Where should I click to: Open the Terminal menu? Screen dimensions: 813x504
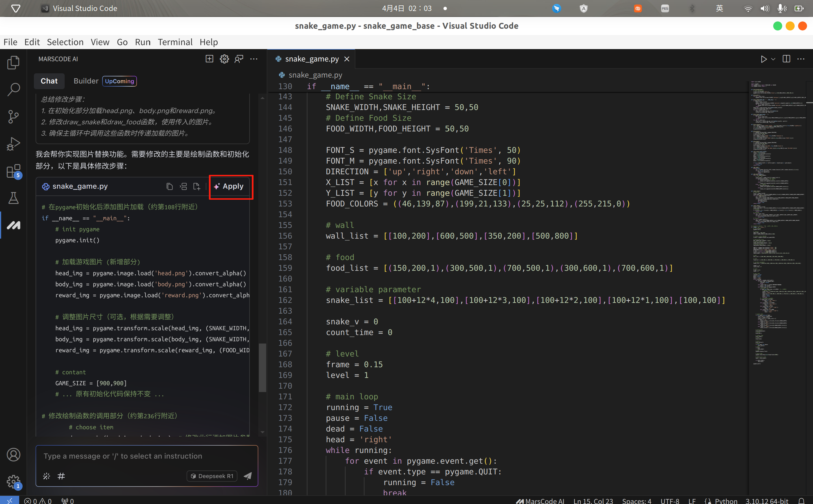coord(175,42)
